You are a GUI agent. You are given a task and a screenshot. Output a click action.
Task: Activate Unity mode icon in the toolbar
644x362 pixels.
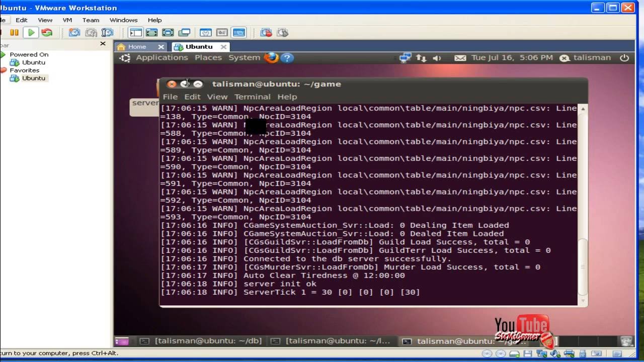point(184,33)
